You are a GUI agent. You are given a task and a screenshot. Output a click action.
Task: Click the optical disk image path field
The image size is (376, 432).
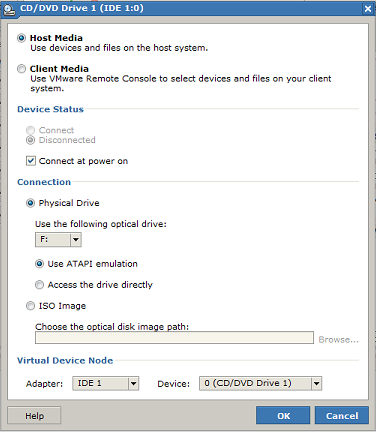point(174,338)
